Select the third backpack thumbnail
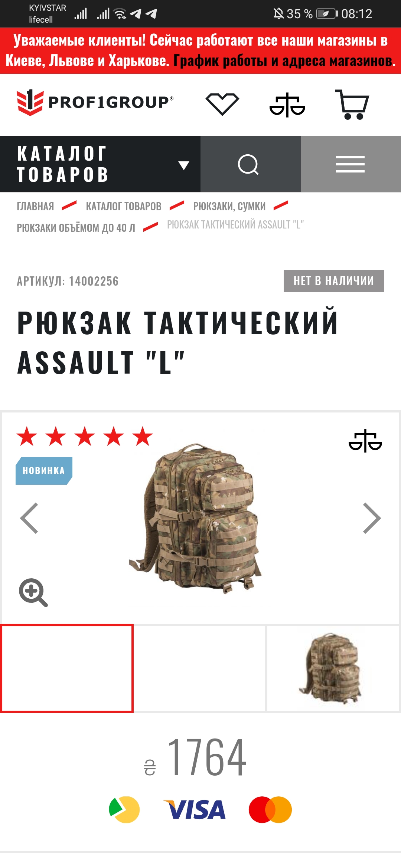Screen dimensions: 401x868 (x=333, y=668)
